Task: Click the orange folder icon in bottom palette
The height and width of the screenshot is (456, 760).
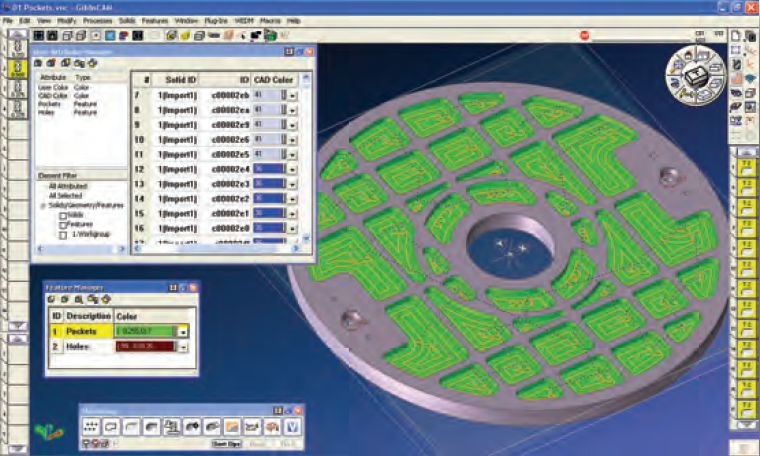Action: pos(232,426)
